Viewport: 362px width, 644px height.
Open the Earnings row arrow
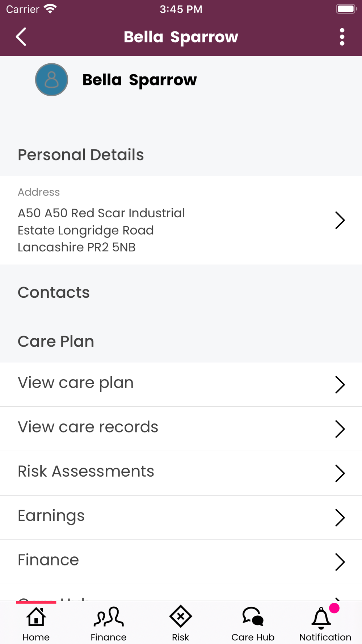[x=340, y=518]
